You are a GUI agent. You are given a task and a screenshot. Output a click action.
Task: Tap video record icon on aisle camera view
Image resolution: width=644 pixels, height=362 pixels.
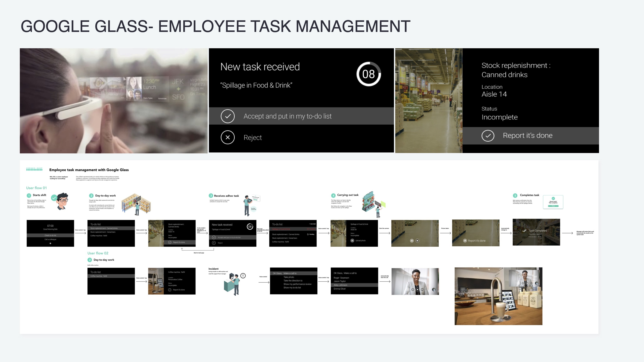pyautogui.click(x=417, y=241)
